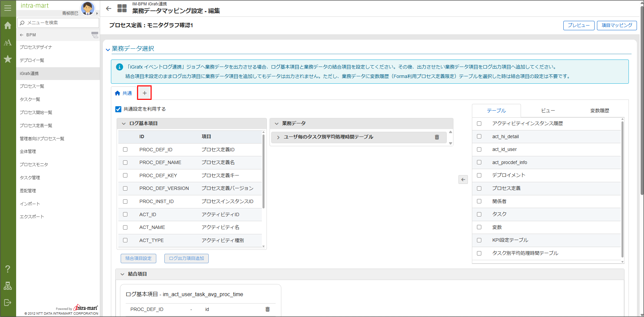Click left arrow to add selected table
Viewport: 644px width, 317px height.
tap(463, 180)
